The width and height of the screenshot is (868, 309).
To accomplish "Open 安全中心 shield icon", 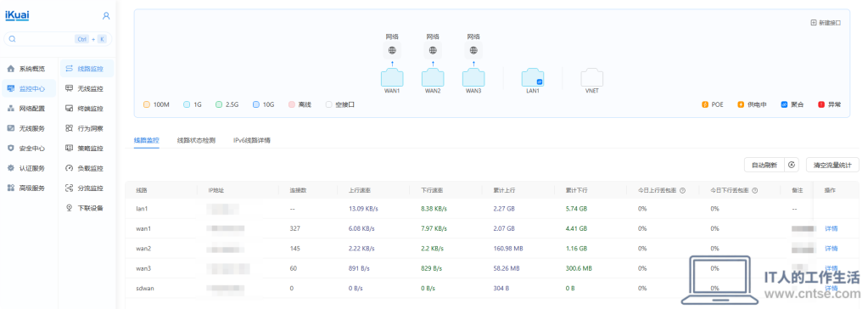I will 10,149.
